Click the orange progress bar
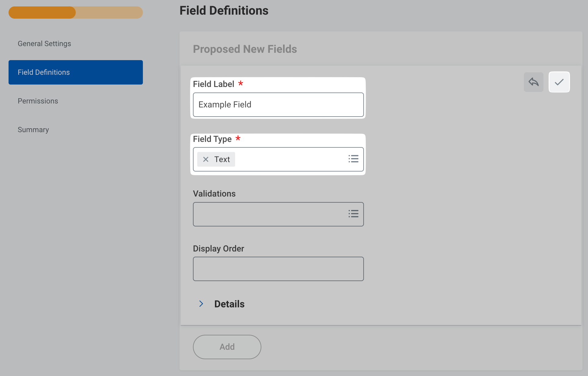Image resolution: width=588 pixels, height=376 pixels. tap(42, 13)
